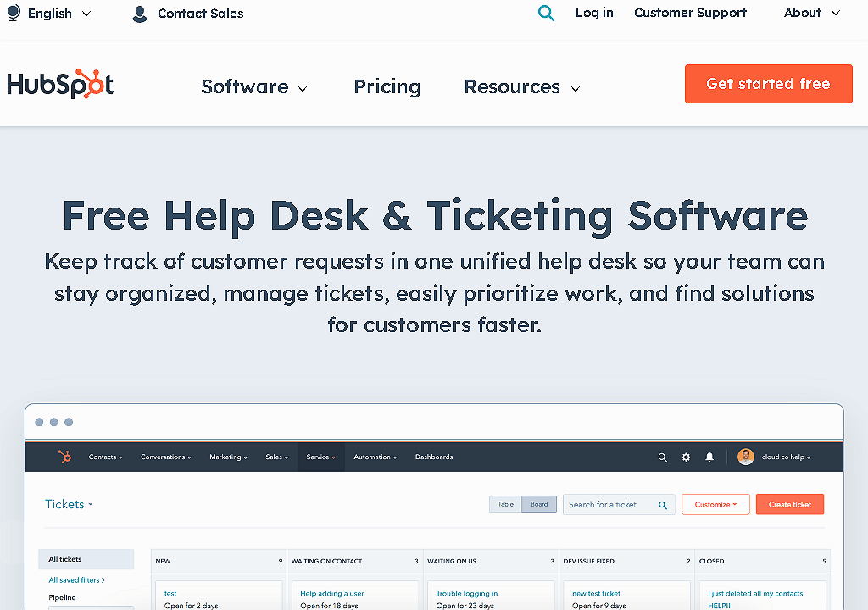Image resolution: width=868 pixels, height=610 pixels.
Task: Switch to Table view
Action: tap(505, 504)
